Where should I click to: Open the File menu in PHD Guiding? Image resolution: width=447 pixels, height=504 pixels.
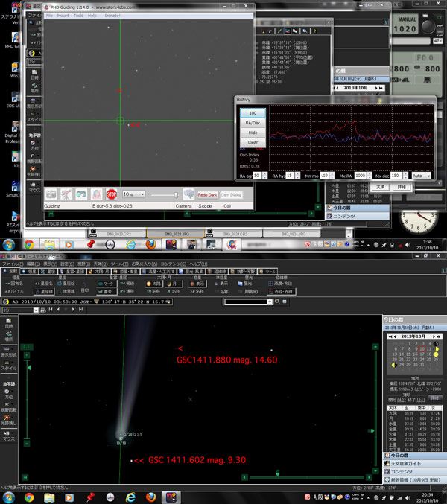49,16
